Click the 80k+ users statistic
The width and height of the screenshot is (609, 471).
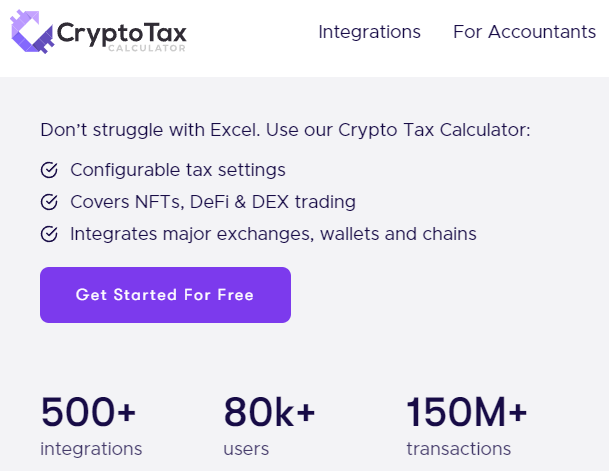pyautogui.click(x=269, y=426)
